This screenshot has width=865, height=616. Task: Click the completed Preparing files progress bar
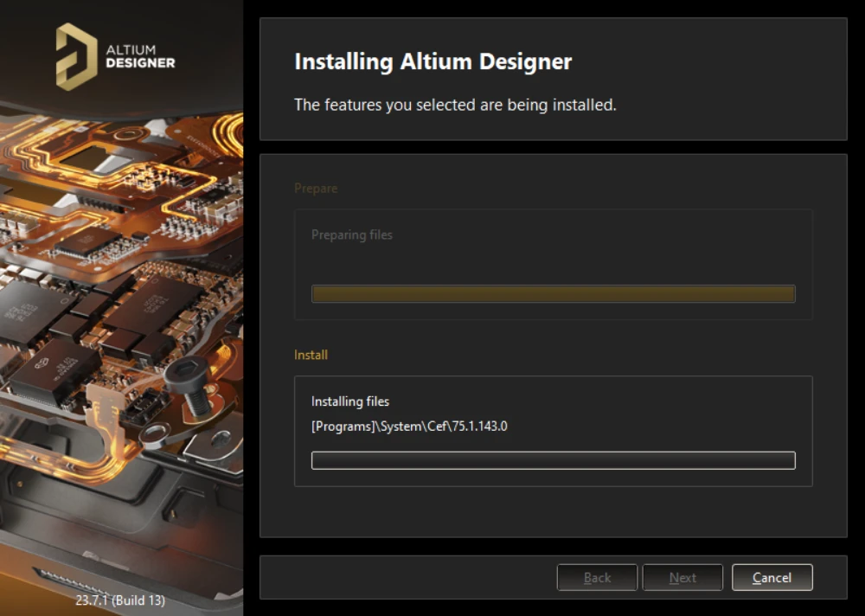pos(553,294)
